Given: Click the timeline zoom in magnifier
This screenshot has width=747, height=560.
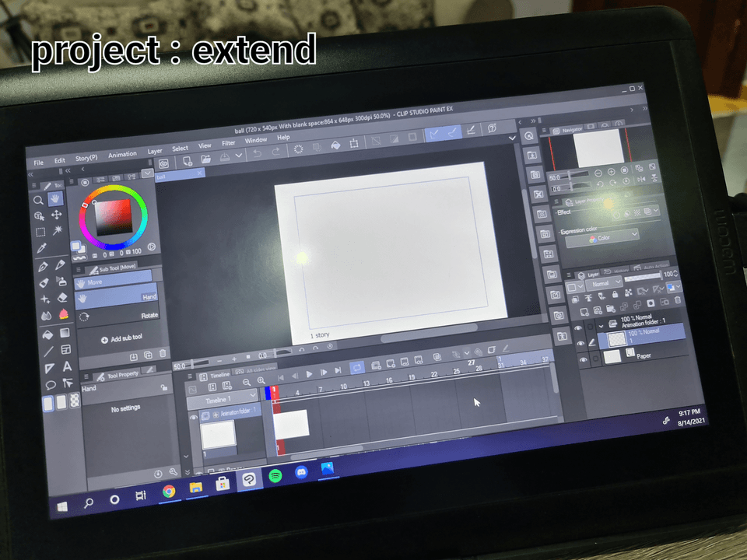Looking at the screenshot, I should 261,380.
